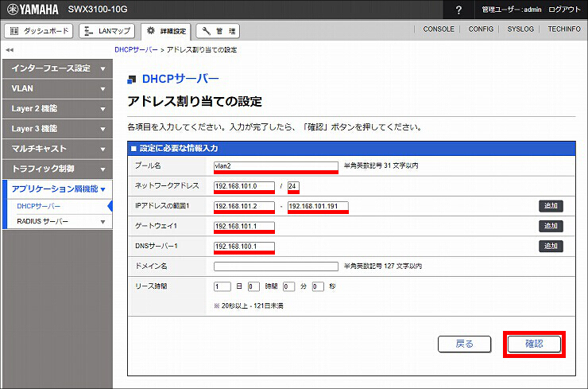The image size is (588, 389).
Task: Click the 管理ユーザー: admin text
Action: (511, 10)
